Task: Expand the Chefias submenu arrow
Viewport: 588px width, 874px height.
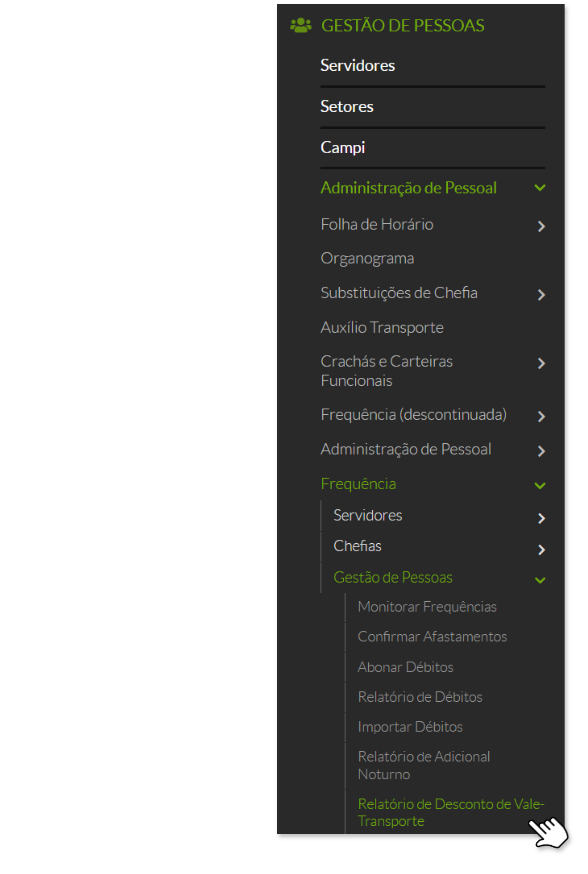Action: coord(541,550)
